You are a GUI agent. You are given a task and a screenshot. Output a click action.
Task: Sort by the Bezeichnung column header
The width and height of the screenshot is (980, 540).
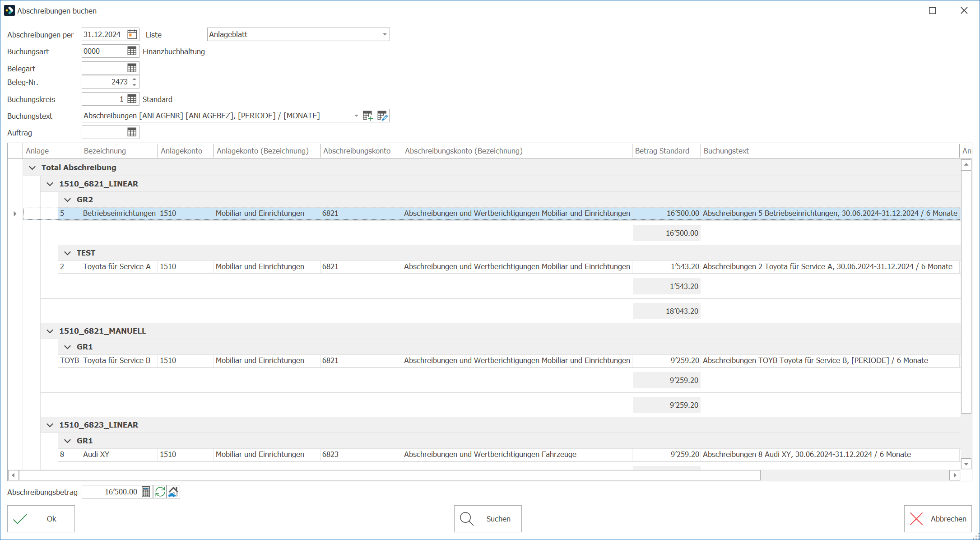(x=119, y=151)
